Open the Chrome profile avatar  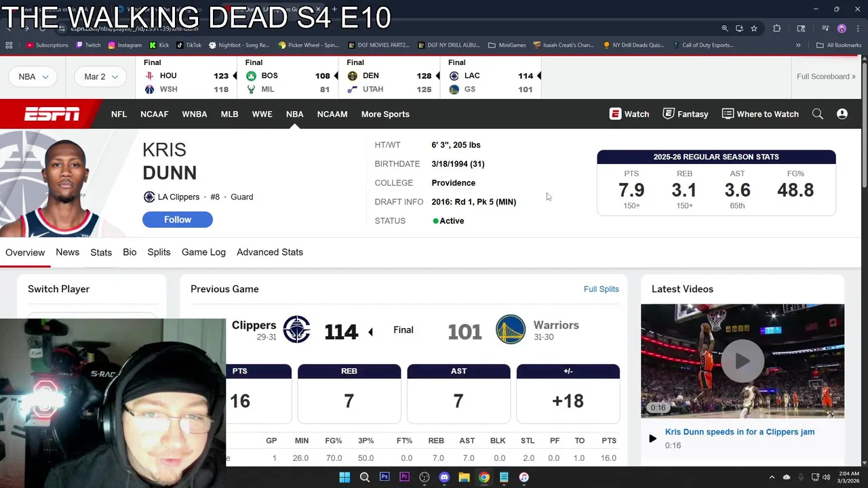point(842,28)
